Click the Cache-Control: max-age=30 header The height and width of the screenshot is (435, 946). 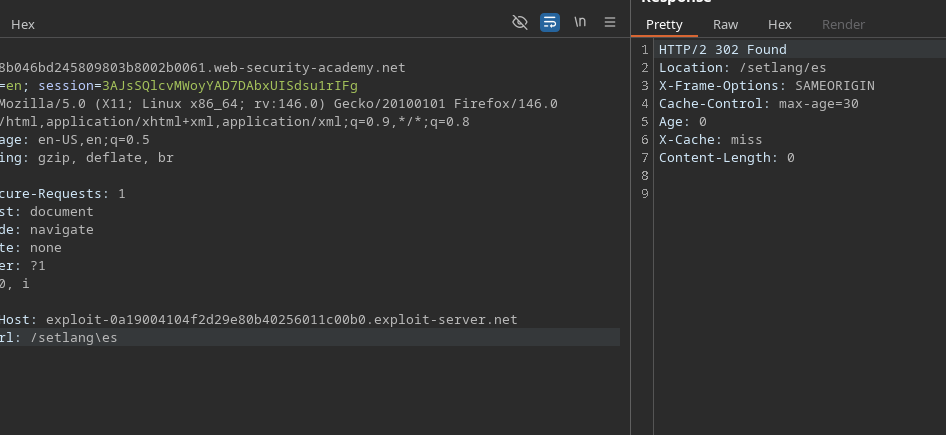758,104
